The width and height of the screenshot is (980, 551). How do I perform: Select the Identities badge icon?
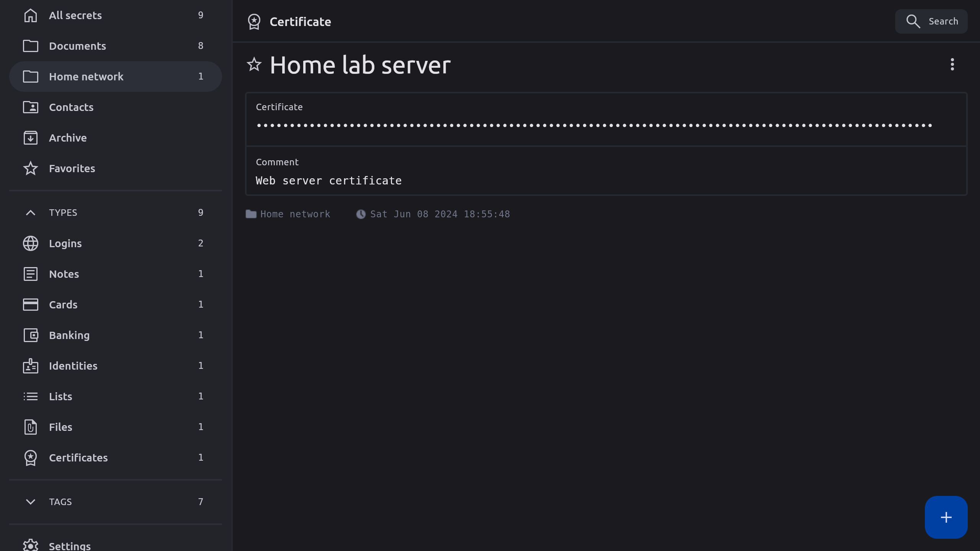pyautogui.click(x=31, y=366)
